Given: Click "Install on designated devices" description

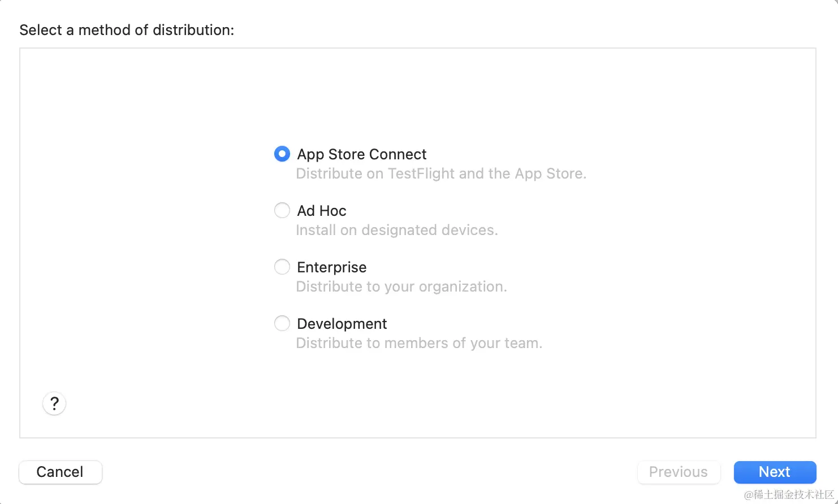Looking at the screenshot, I should (x=397, y=230).
